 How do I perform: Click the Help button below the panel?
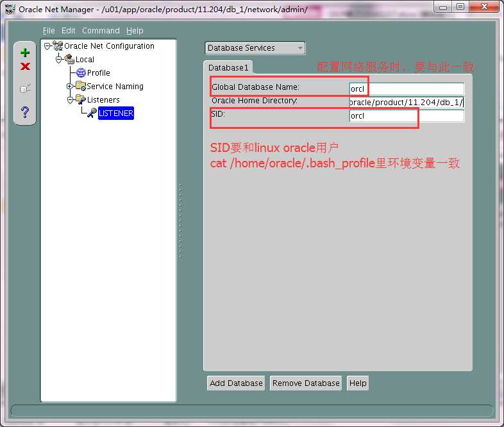358,383
